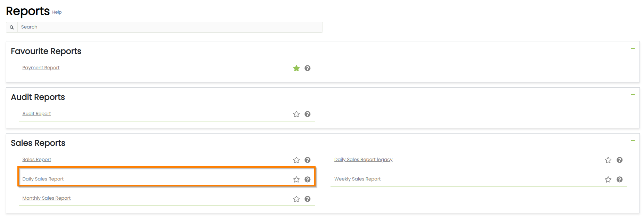This screenshot has height=216, width=644.
Task: Open the Daily Sales Report link
Action: click(x=43, y=179)
